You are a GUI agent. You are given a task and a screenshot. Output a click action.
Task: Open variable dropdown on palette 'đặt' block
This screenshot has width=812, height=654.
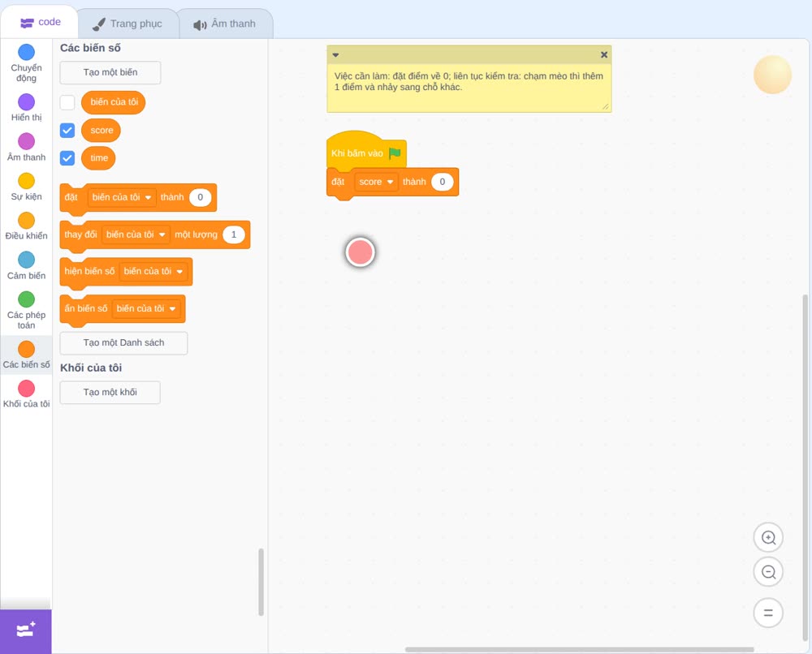(122, 197)
